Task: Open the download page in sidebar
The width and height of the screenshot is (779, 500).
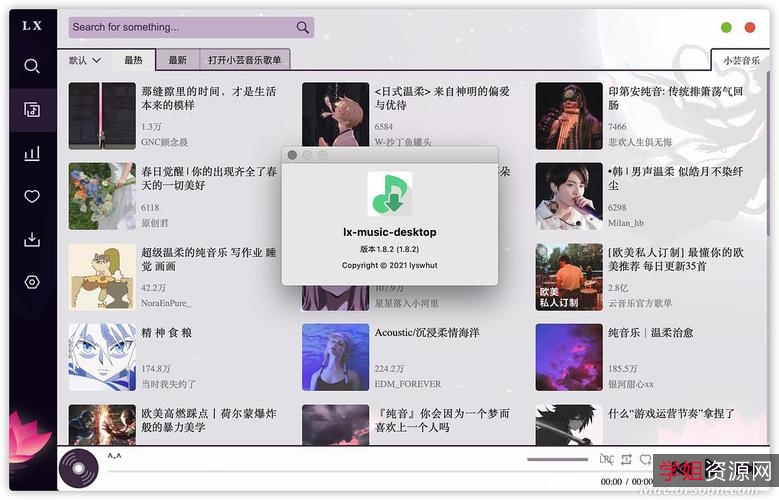Action: click(x=32, y=239)
